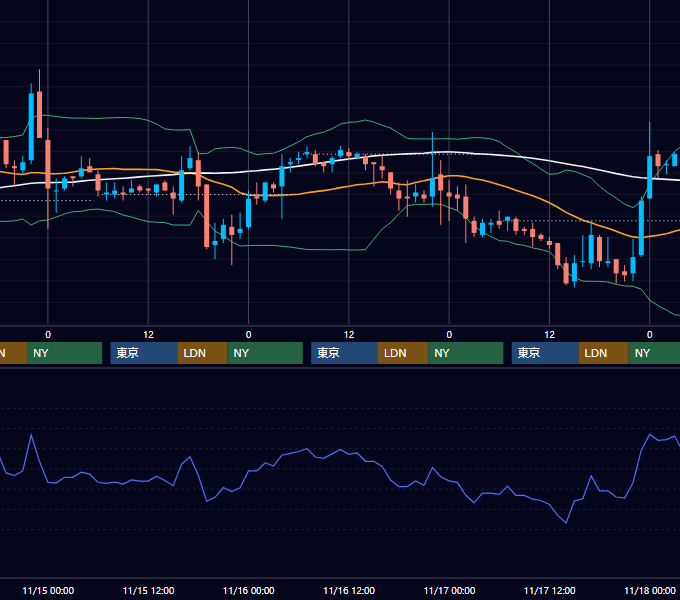Click the 11/15 12:00 date label
The image size is (680, 600).
[x=148, y=590]
